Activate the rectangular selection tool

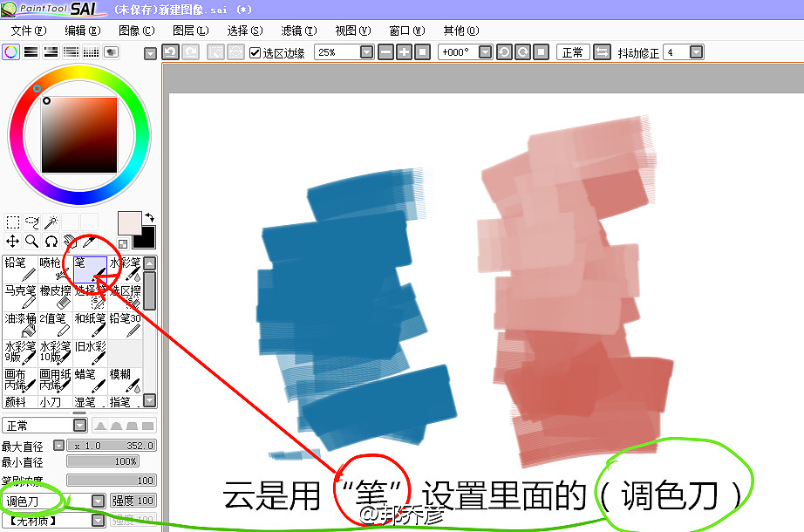coord(13,222)
